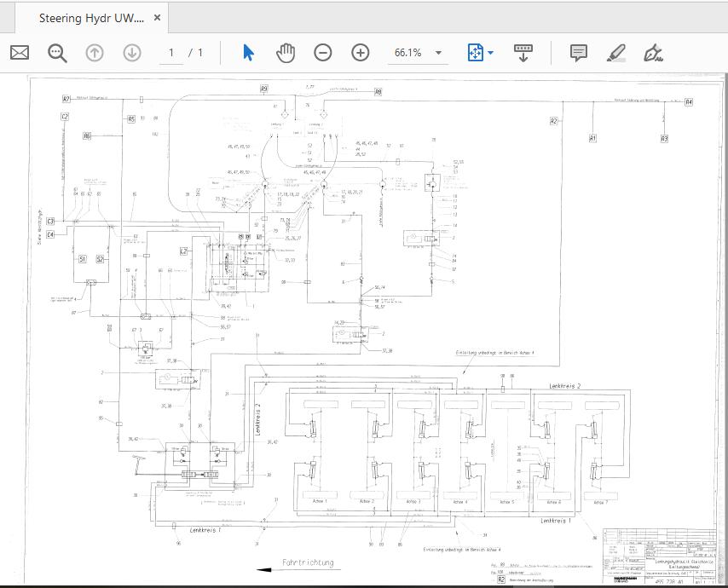The height and width of the screenshot is (588, 728).
Task: Open the find text magnifier tool
Action: click(x=57, y=53)
